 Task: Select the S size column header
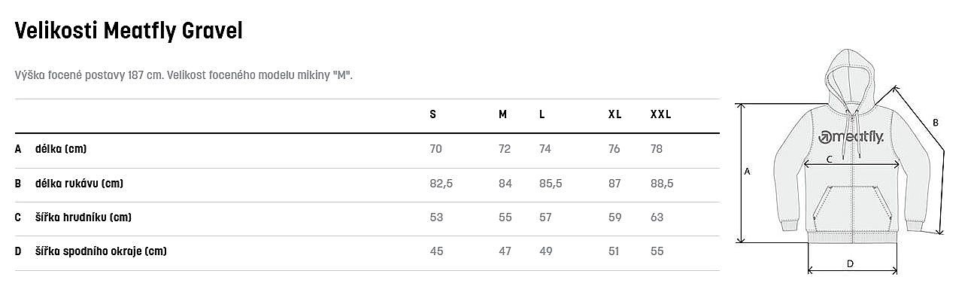click(x=432, y=115)
